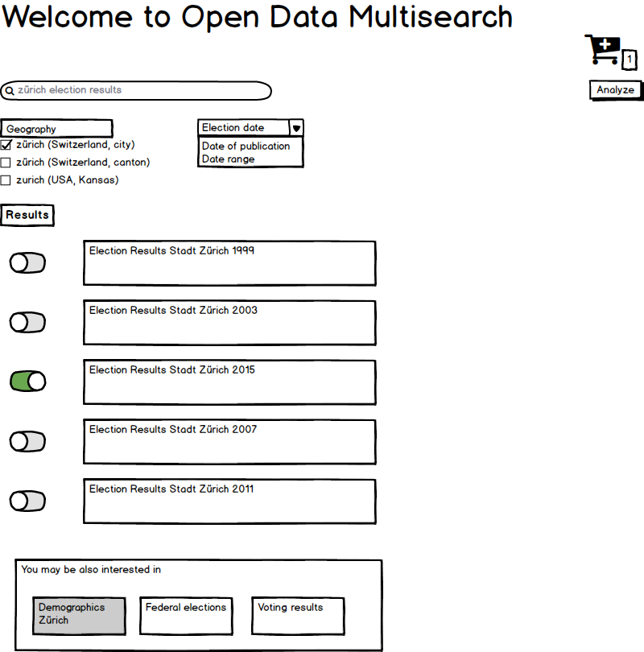Viewport: 644px width, 652px height.
Task: Select Voting results suggestion
Action: tap(298, 616)
